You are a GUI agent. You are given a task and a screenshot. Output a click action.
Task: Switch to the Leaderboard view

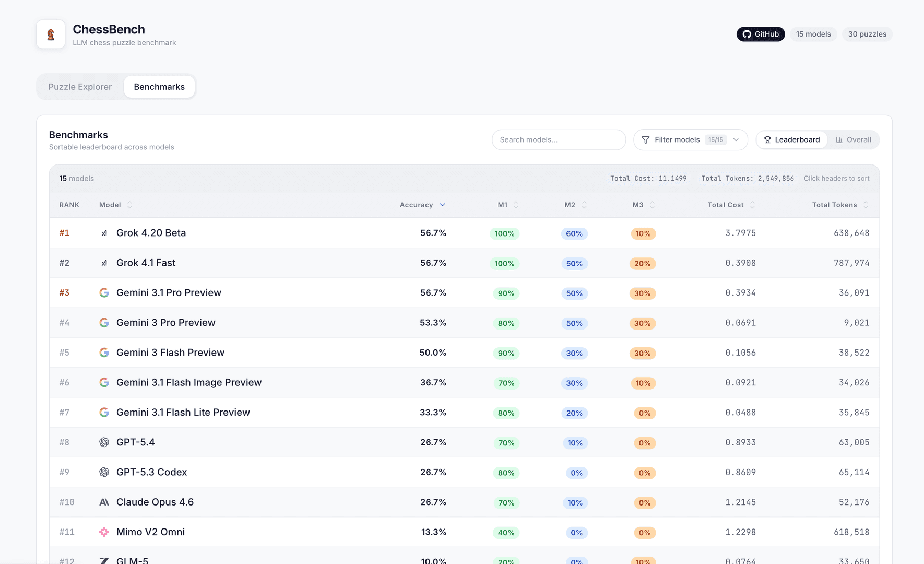click(x=791, y=140)
